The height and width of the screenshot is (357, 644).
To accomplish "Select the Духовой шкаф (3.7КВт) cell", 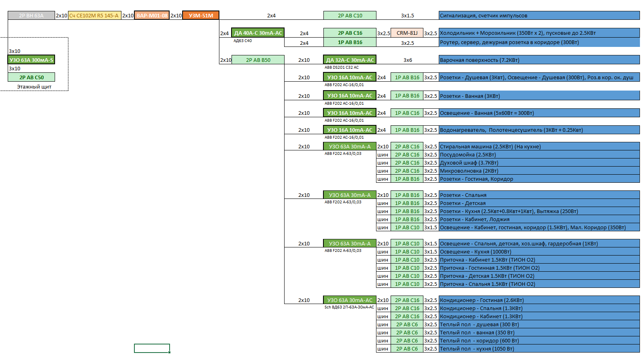I will [539, 163].
